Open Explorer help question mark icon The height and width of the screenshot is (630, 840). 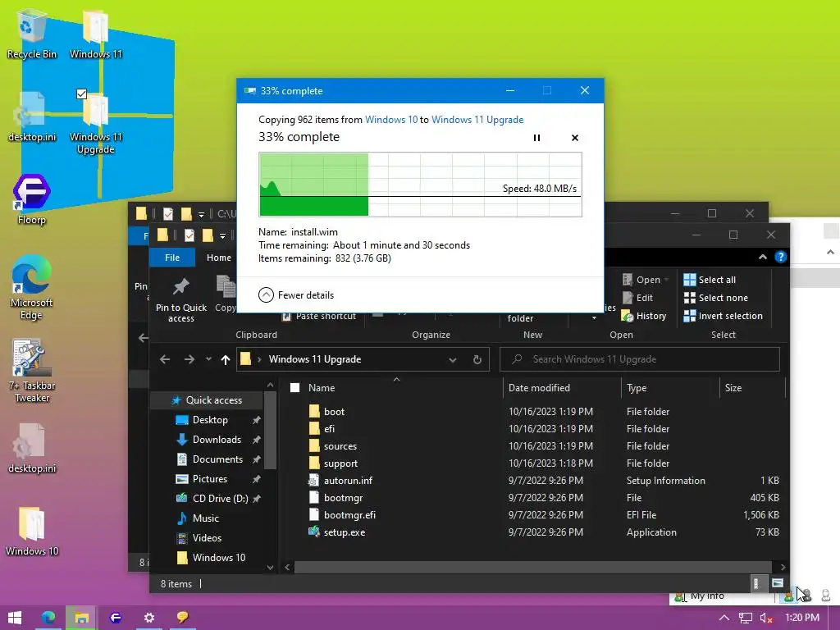781,257
